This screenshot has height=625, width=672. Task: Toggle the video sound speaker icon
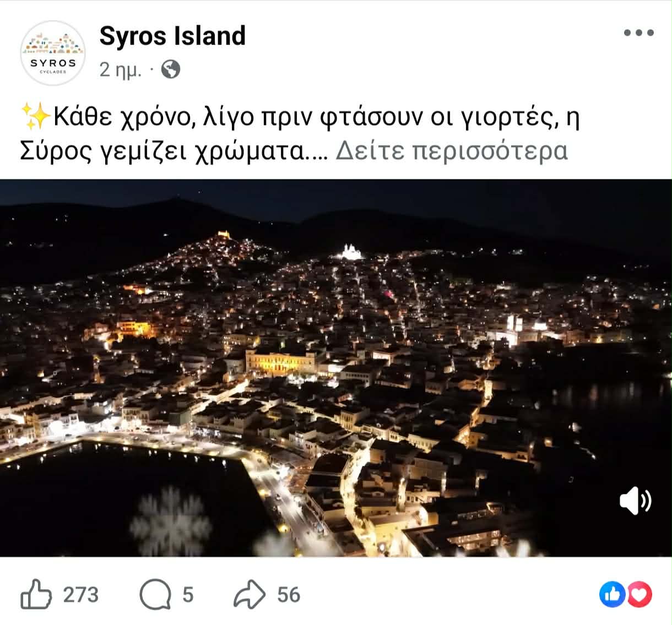[x=635, y=501]
